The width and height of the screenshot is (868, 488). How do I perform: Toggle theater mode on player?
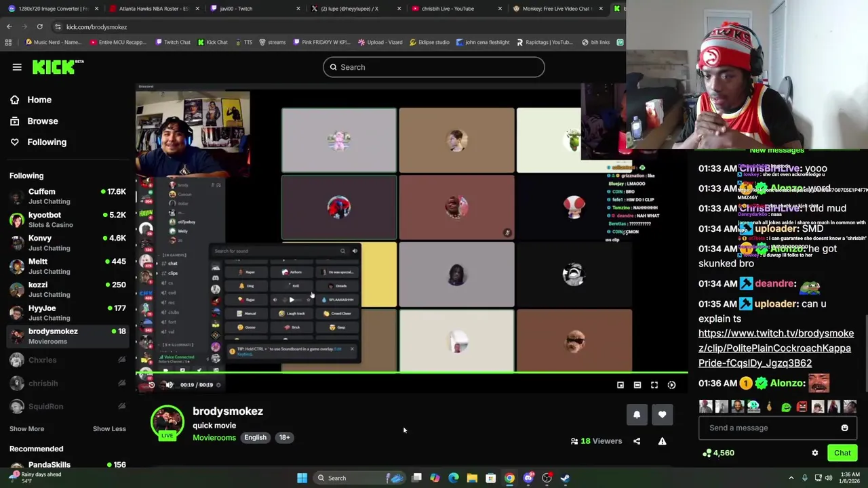click(x=637, y=384)
